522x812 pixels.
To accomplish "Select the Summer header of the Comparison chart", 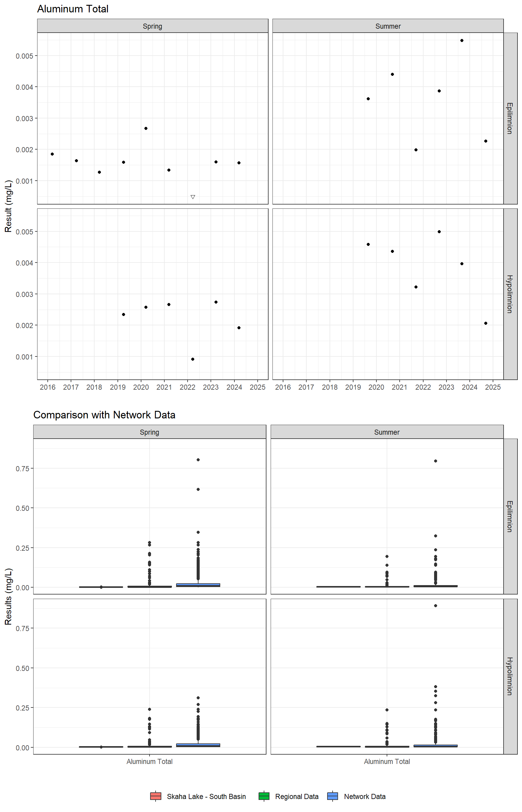I will 387,432.
